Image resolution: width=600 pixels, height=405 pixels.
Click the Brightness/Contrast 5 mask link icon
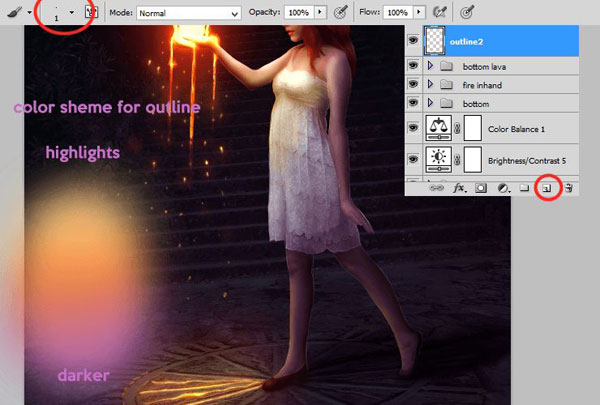pos(457,160)
